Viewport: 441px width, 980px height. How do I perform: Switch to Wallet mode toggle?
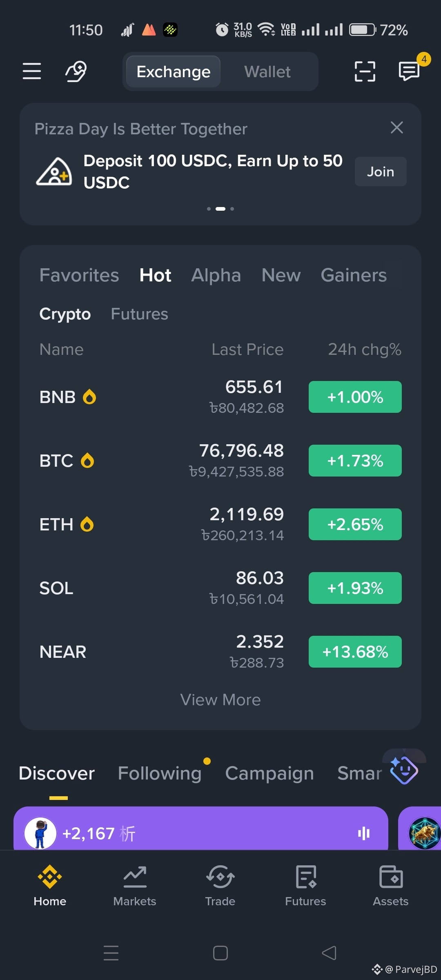click(x=267, y=72)
